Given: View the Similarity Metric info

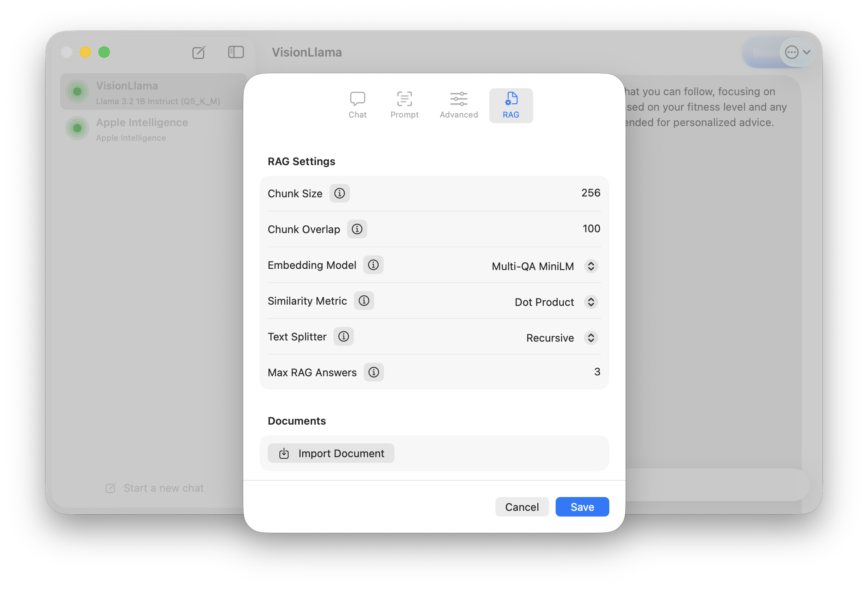Looking at the screenshot, I should coord(364,301).
